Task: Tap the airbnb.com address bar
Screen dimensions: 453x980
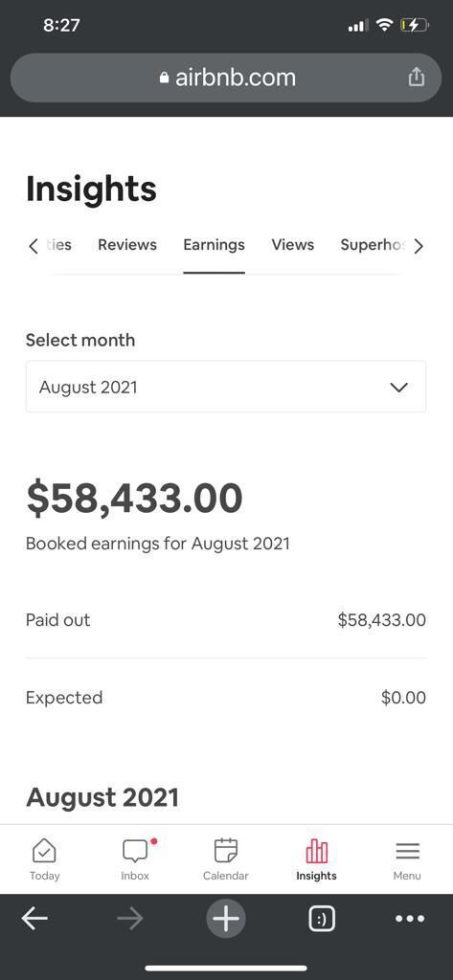Action: [x=226, y=78]
